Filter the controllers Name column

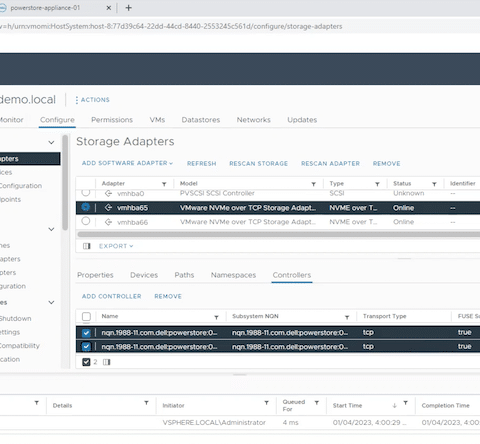tap(216, 317)
